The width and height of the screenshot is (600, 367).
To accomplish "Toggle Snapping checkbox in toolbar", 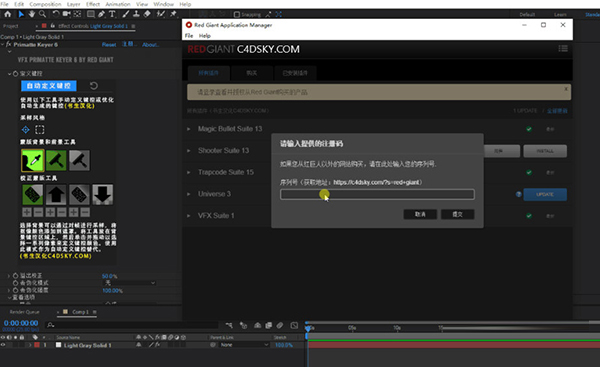I will coord(237,15).
